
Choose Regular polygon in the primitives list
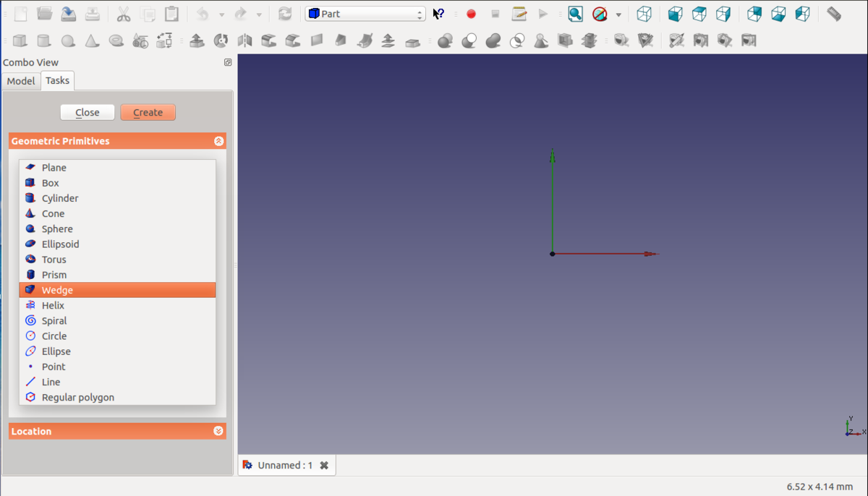point(77,397)
